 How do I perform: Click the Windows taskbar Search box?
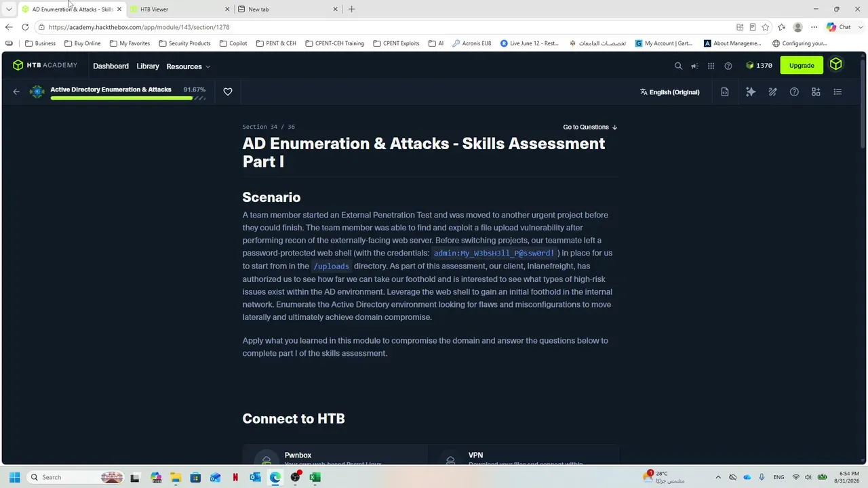75,477
